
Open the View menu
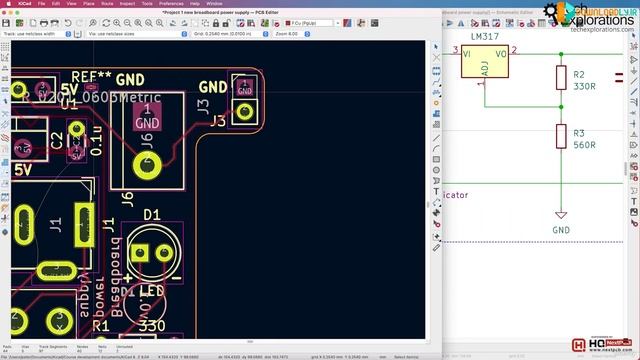71,3
